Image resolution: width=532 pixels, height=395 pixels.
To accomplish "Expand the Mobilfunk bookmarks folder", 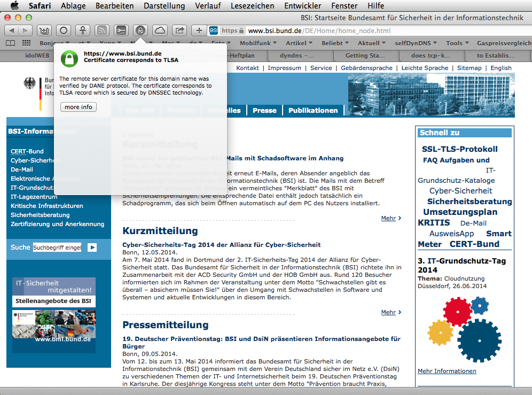I will 258,43.
